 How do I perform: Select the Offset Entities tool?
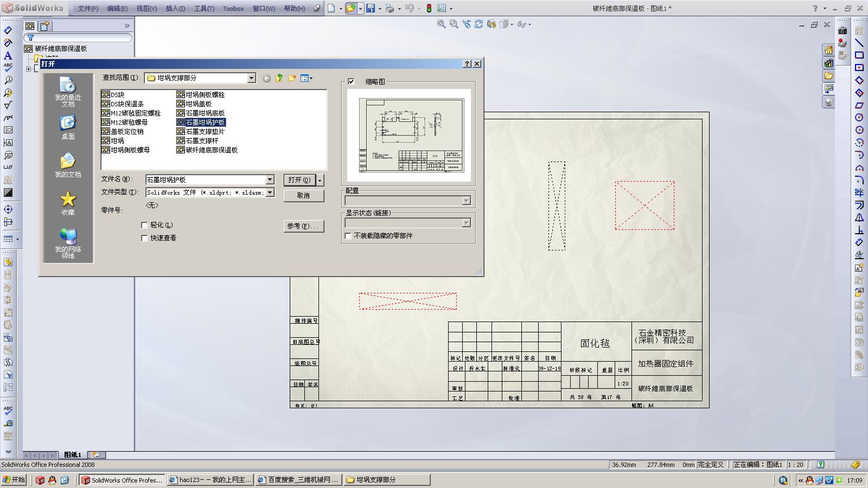pos(859,205)
